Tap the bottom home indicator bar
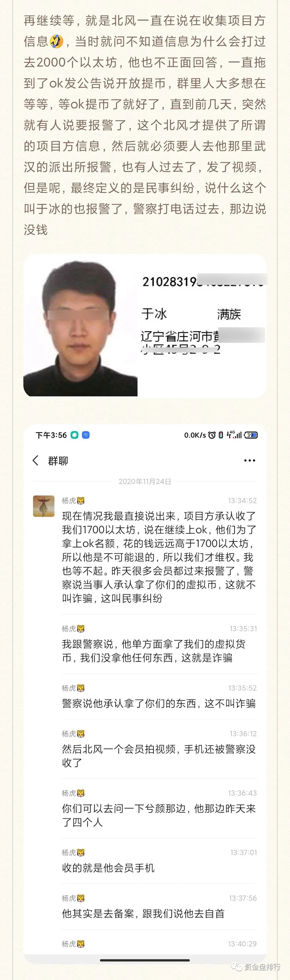This screenshot has height=980, width=290. point(145,960)
